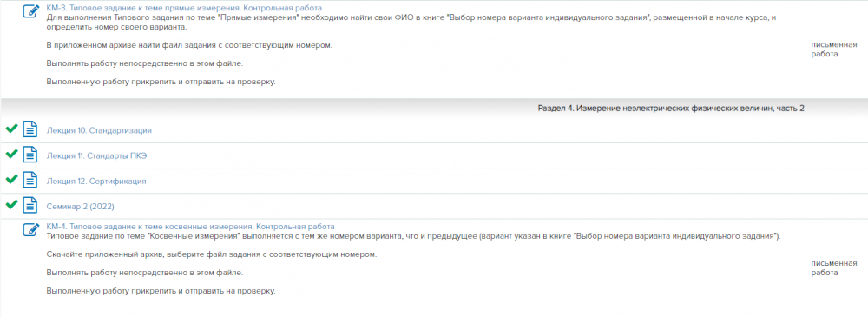Select the Раздел 4 section header
This screenshot has height=317, width=868.
671,109
